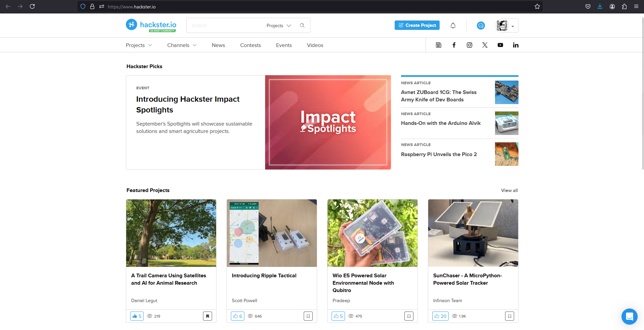This screenshot has width=644, height=330.
Task: Open Raspberry Pi Unveils the Pico 2
Action: click(x=439, y=154)
